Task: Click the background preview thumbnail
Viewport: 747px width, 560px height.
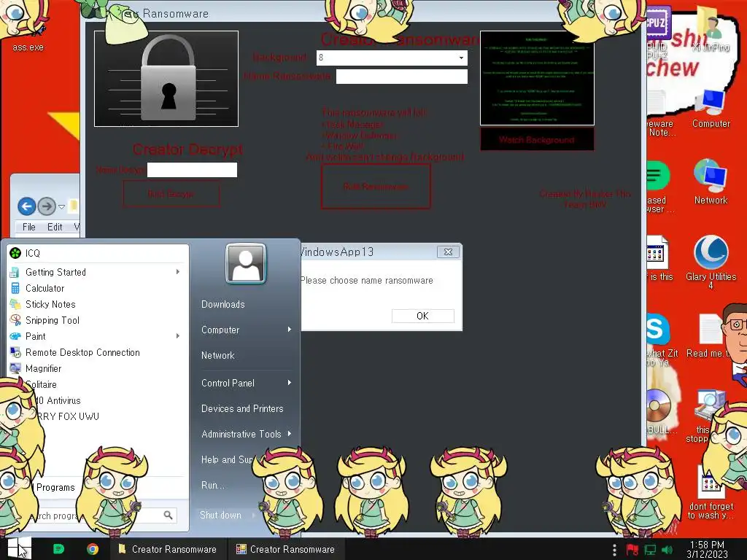Action: [x=537, y=78]
